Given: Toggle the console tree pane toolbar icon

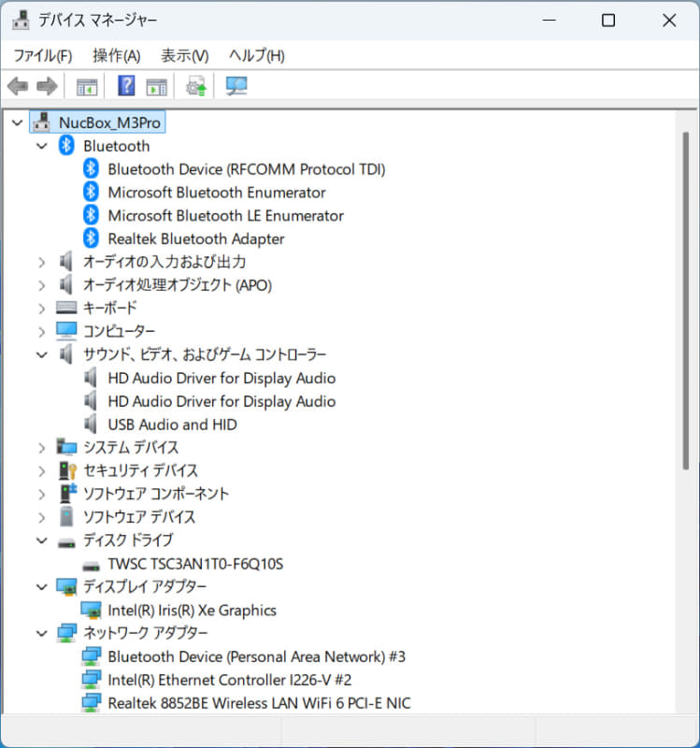Looking at the screenshot, I should (87, 87).
